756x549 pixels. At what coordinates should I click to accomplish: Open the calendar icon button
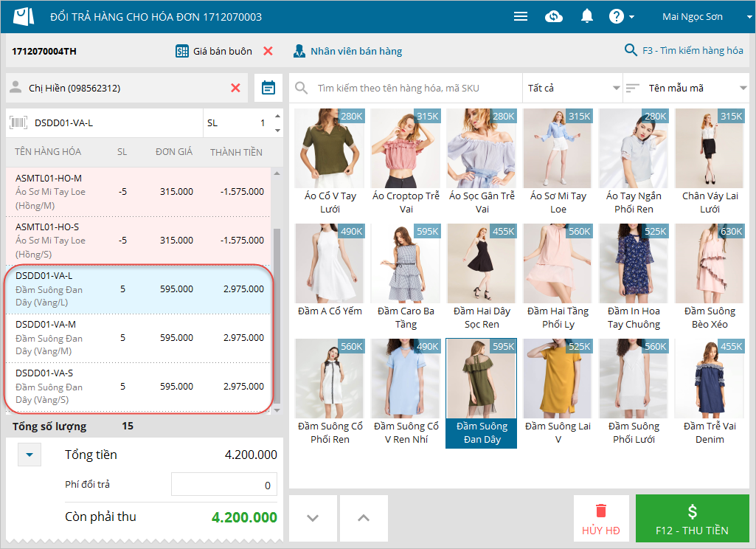coord(268,88)
